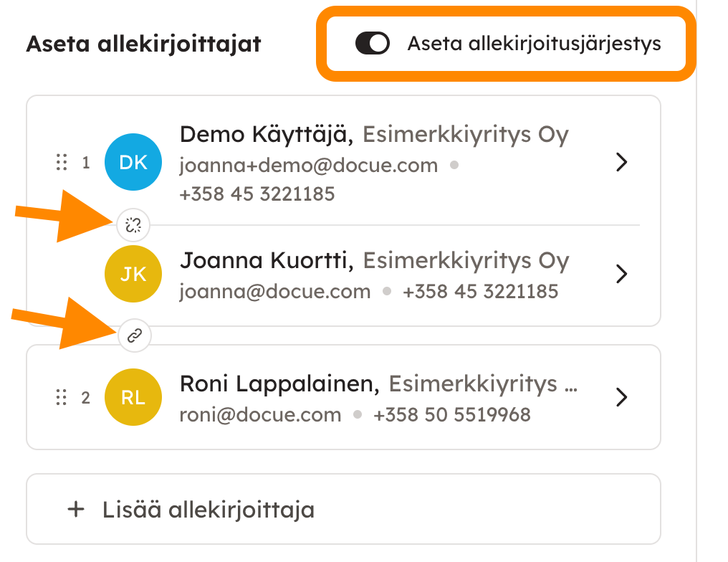Click drag handle next to Demo Käyttäjä
728x562 pixels.
[62, 163]
